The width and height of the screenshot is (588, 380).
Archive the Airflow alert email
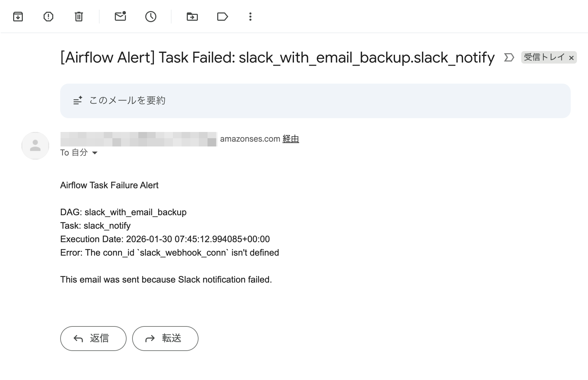coord(18,16)
